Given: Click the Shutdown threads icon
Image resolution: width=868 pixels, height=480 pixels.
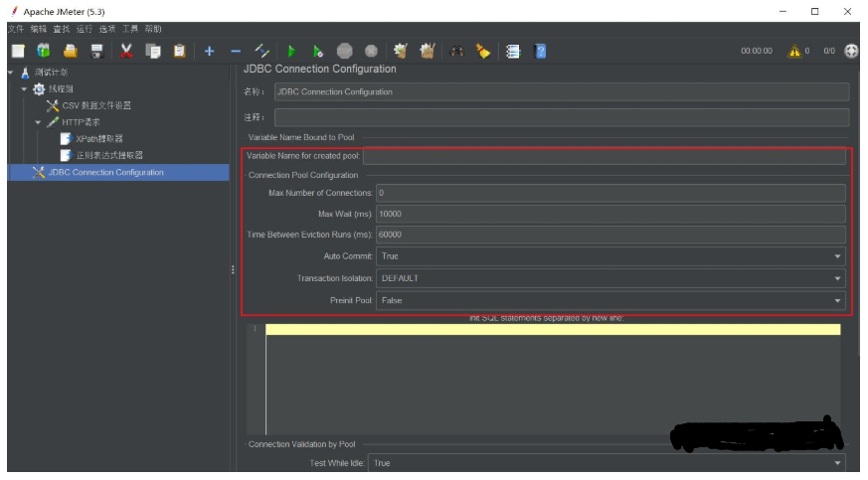Looking at the screenshot, I should pos(371,52).
